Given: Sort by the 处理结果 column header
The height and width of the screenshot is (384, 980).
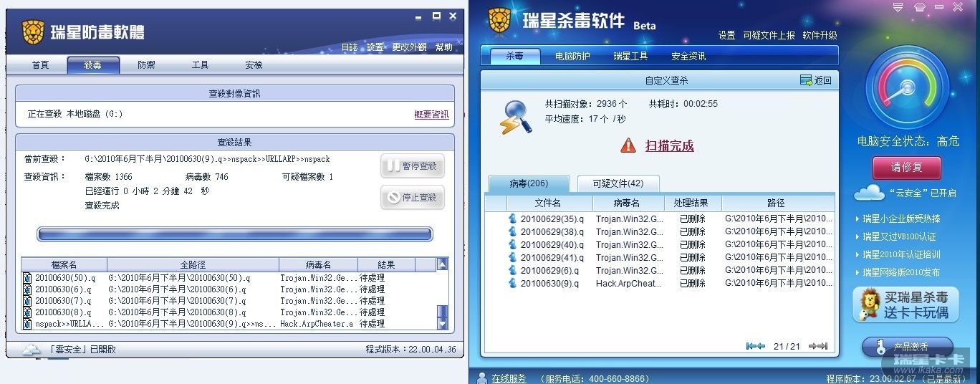Looking at the screenshot, I should pos(693,203).
